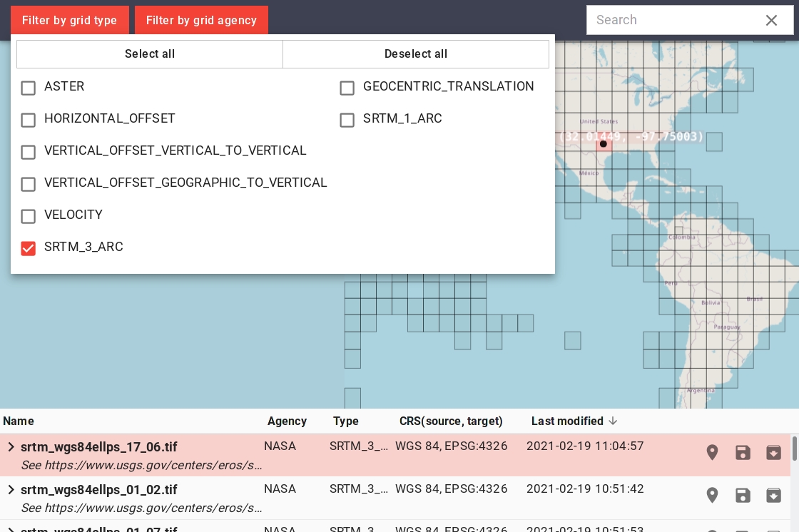Click save icon for srtm_wgs84ellps_01_02.tif row

point(743,496)
